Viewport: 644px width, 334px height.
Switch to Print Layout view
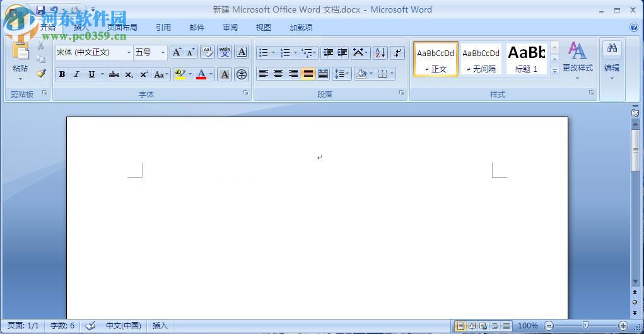(x=460, y=326)
